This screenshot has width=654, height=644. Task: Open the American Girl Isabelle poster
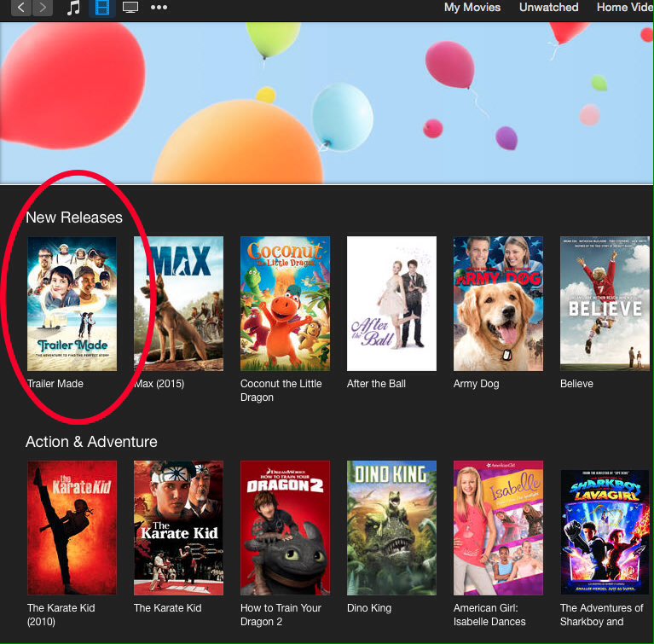coord(499,528)
